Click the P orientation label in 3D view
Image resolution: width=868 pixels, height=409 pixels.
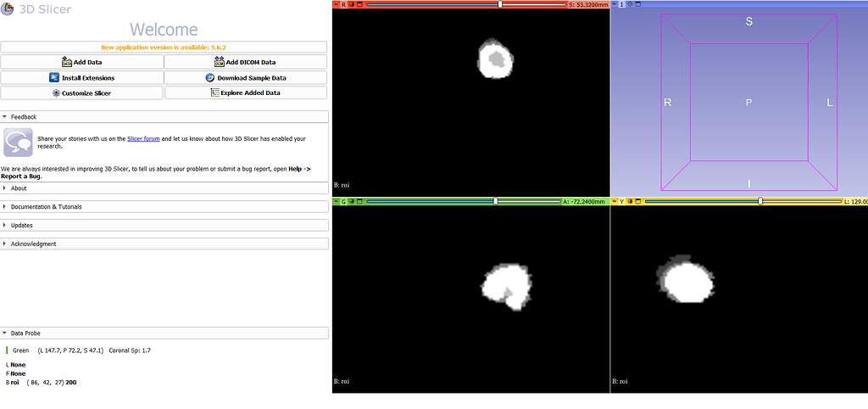[x=749, y=103]
